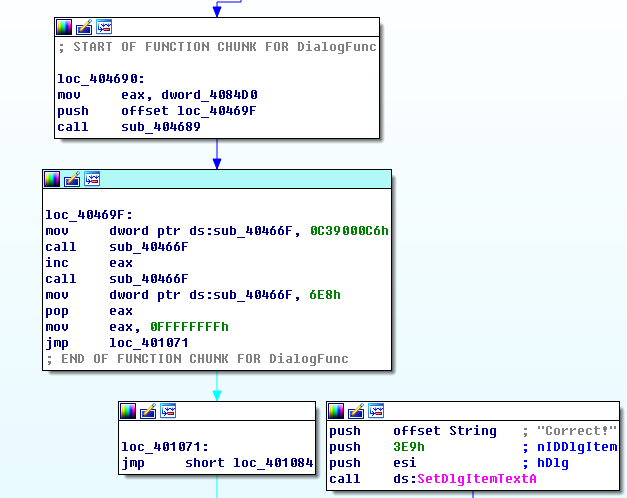Click group nodes icon on loc_404690 node
Image resolution: width=627 pixels, height=498 pixels.
point(104,27)
